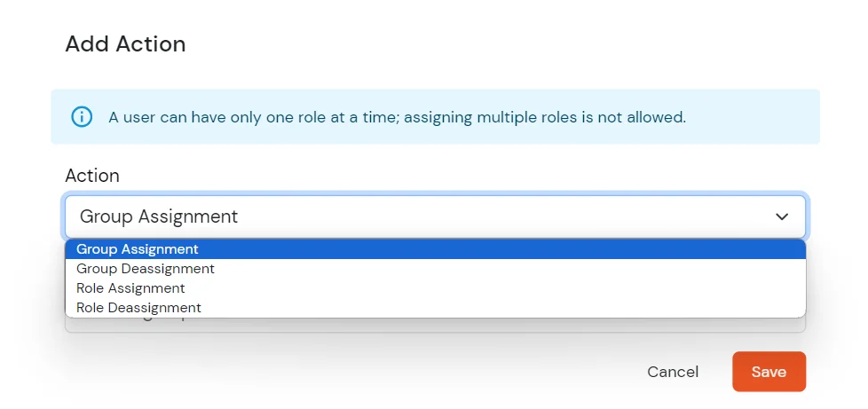The width and height of the screenshot is (868, 409).
Task: Open the Action combo box showing Group Assignment
Action: click(x=434, y=216)
